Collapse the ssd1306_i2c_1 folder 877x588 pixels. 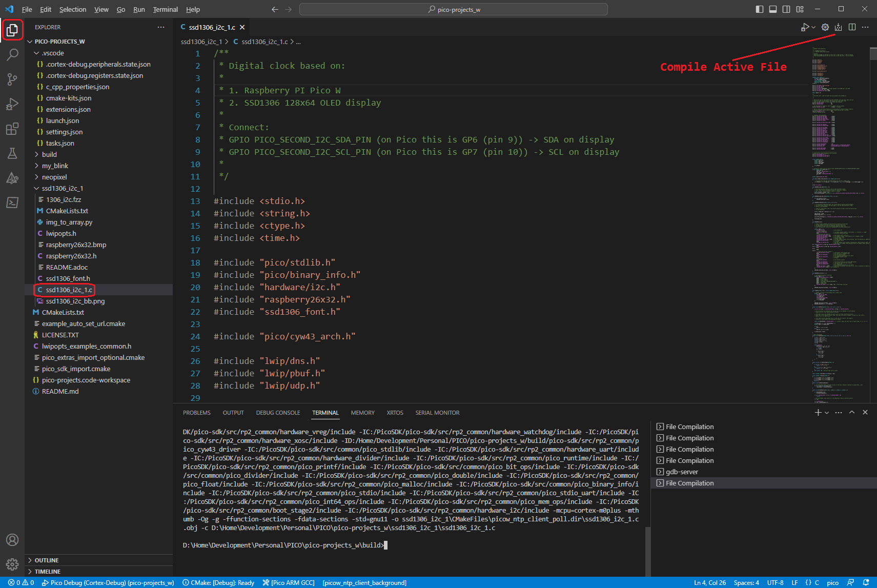point(36,188)
